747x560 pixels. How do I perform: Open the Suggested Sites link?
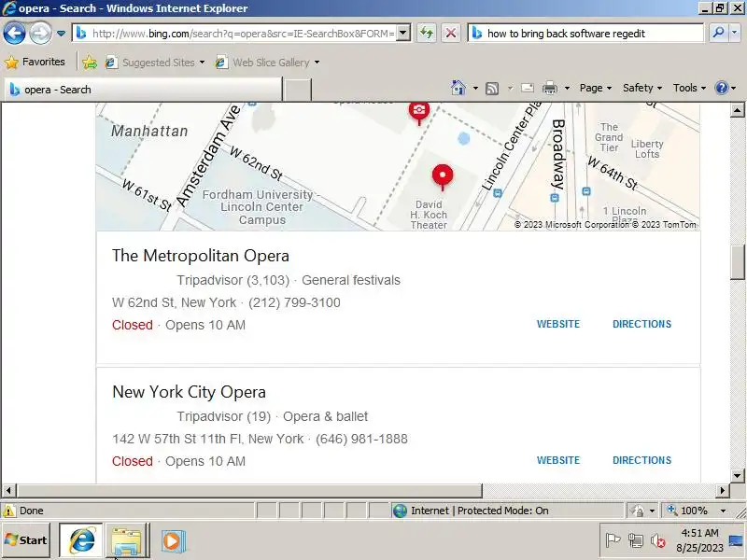[x=152, y=63]
